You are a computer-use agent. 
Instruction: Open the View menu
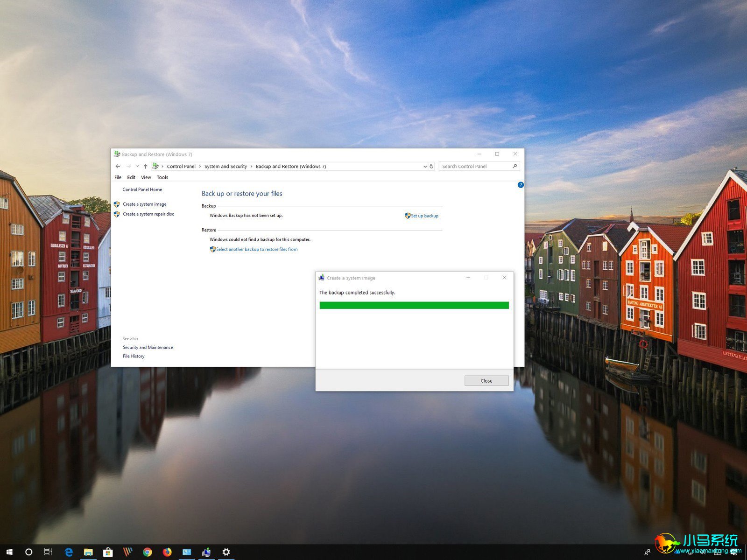pos(146,177)
